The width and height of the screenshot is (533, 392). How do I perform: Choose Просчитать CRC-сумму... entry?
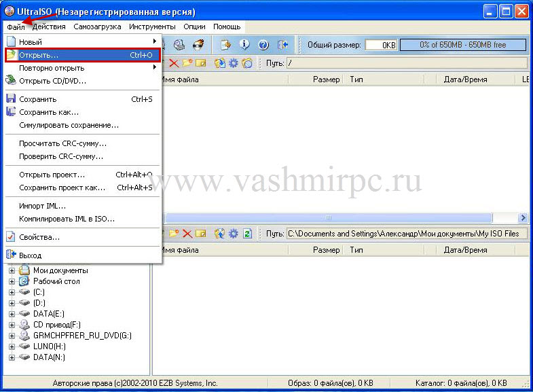pos(83,143)
